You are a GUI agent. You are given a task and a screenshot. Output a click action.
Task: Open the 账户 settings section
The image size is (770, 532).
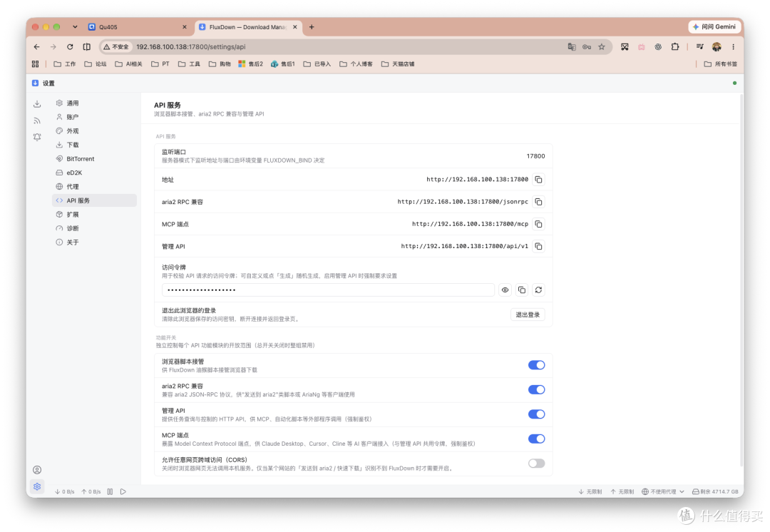pyautogui.click(x=94, y=117)
